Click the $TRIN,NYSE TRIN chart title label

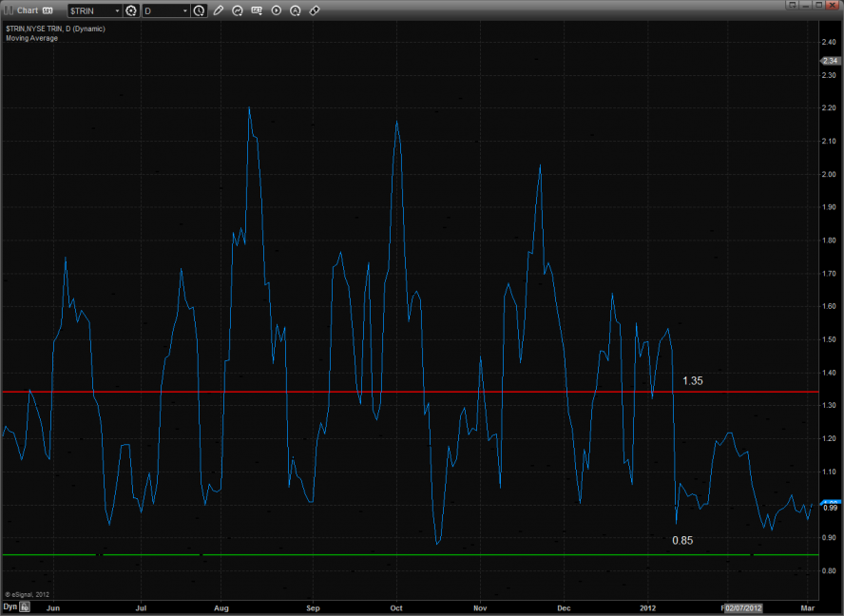click(x=55, y=29)
